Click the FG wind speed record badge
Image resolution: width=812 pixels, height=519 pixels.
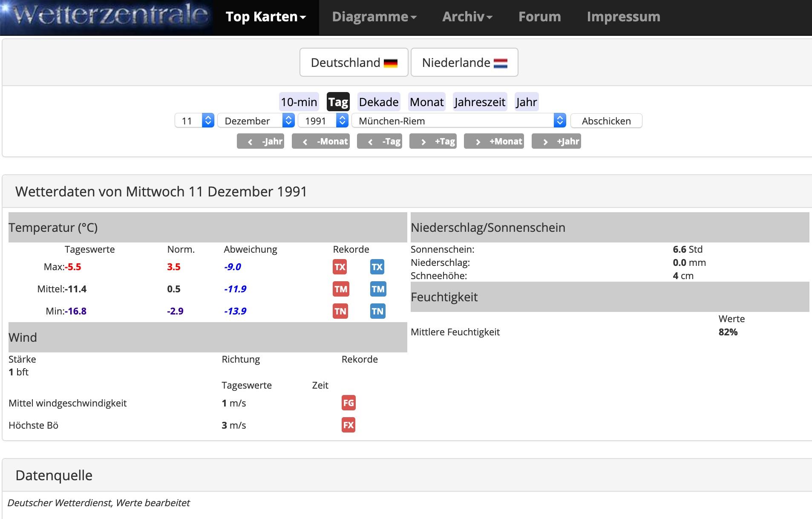(x=348, y=403)
